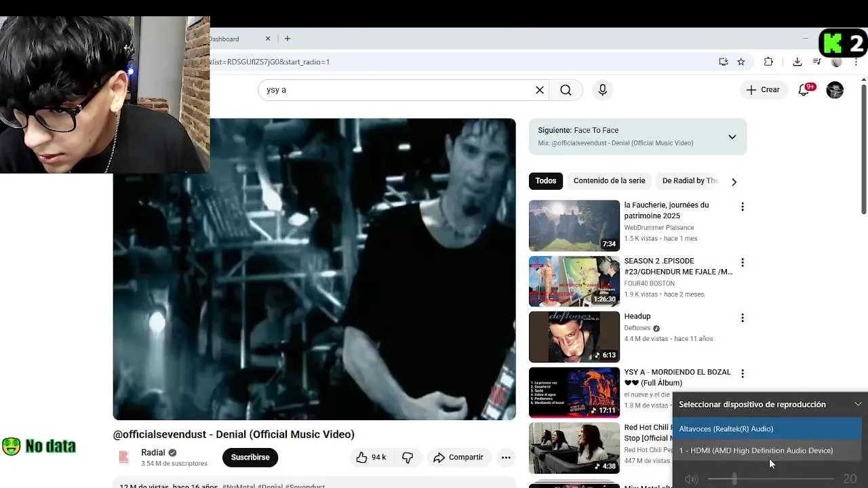The width and height of the screenshot is (868, 488).
Task: Select Contenido de la serie chip
Action: (609, 181)
